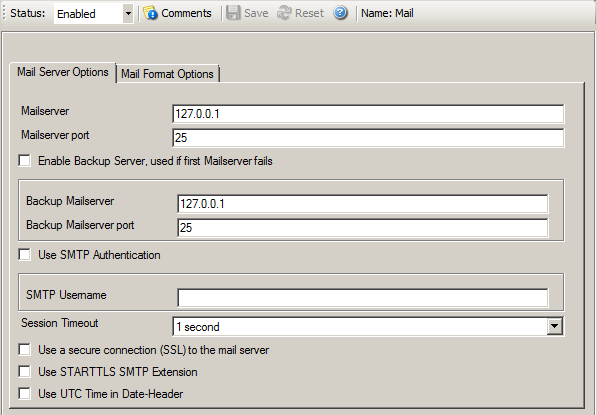597x415 pixels.
Task: Enable the Backup Server checkbox
Action: [x=25, y=160]
